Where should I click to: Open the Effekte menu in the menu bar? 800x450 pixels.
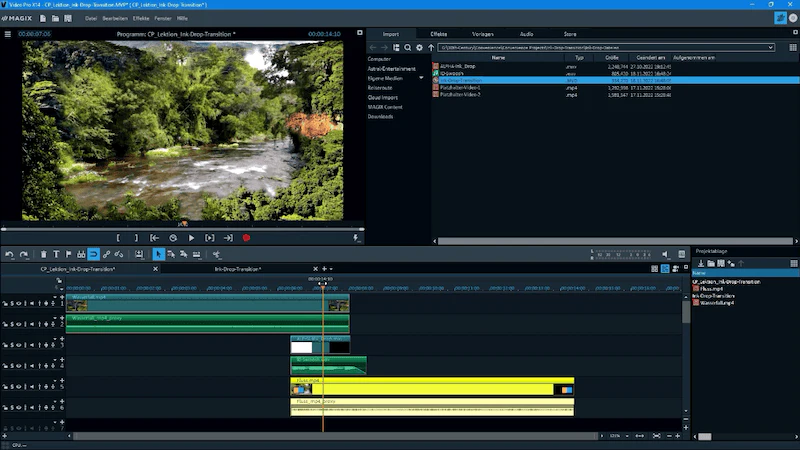tap(141, 18)
